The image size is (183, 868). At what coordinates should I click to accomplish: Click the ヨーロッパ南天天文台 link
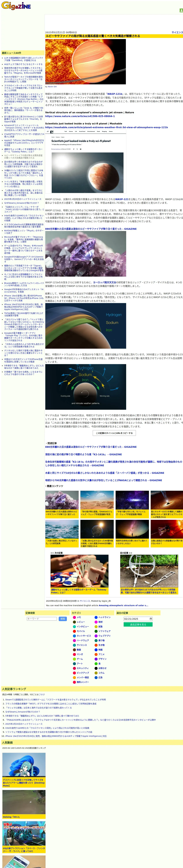coord(105,282)
